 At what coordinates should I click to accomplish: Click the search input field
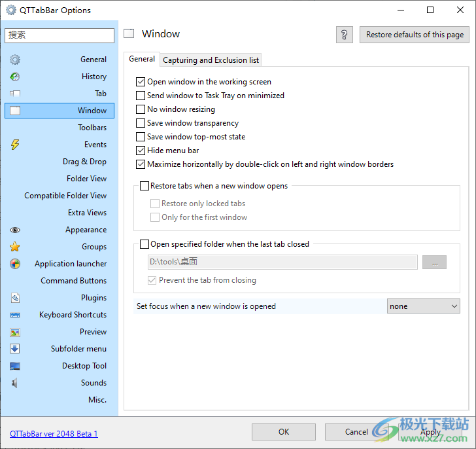pyautogui.click(x=59, y=35)
